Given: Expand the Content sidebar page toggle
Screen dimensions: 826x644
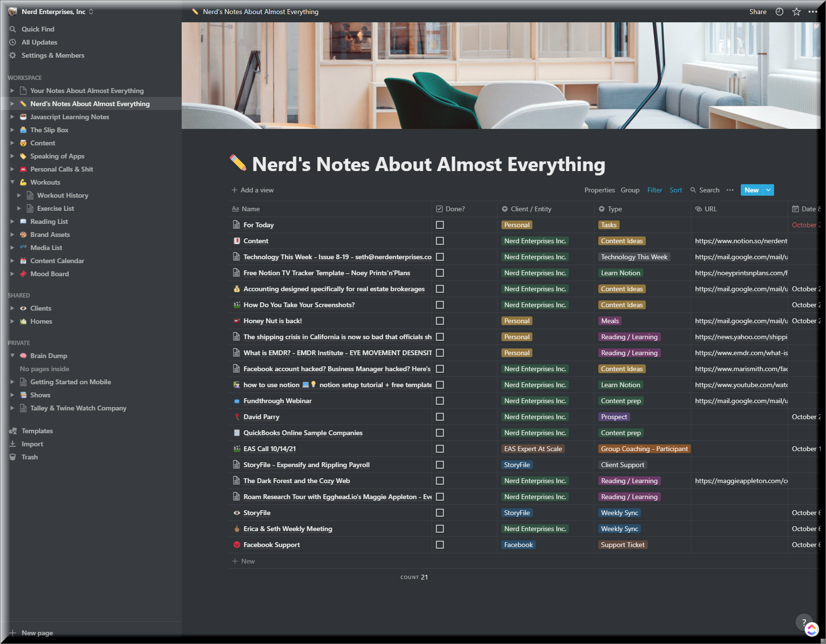Looking at the screenshot, I should coord(12,143).
